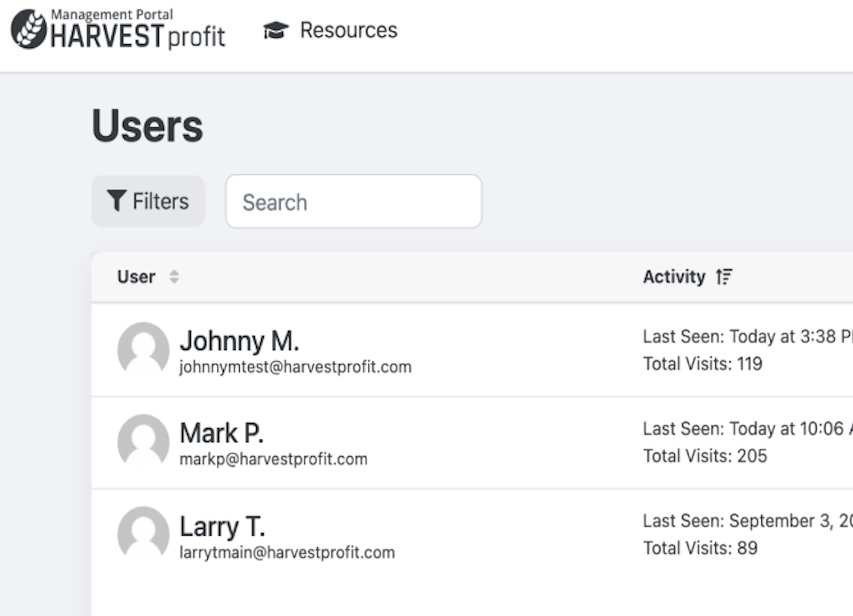This screenshot has width=853, height=616.
Task: Open the Resources menu item
Action: pyautogui.click(x=348, y=30)
